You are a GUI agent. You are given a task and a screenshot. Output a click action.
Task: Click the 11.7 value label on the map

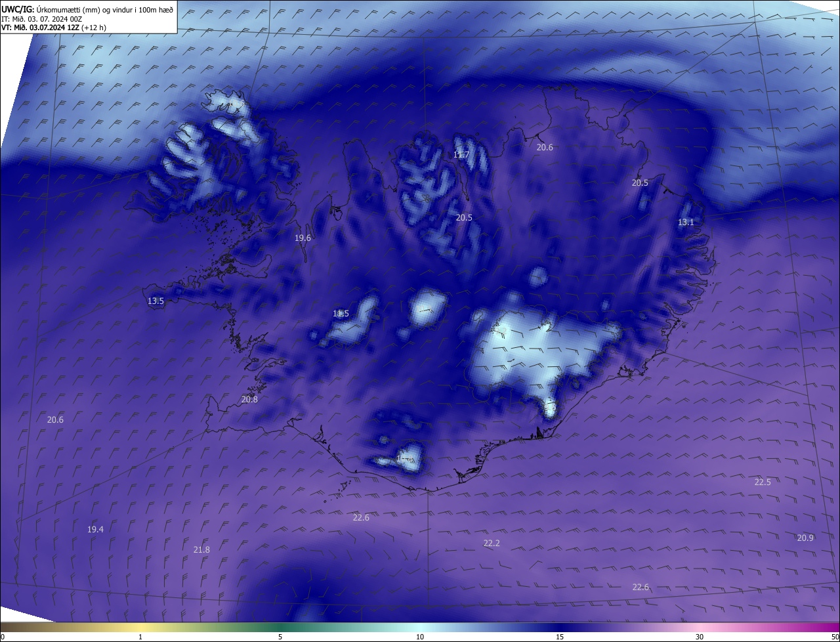461,155
